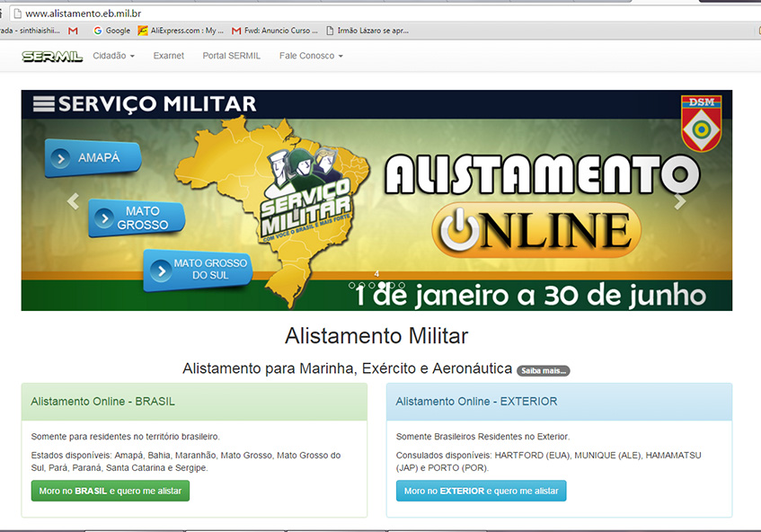
Task: Open the Exarnet menu item
Action: pos(168,56)
